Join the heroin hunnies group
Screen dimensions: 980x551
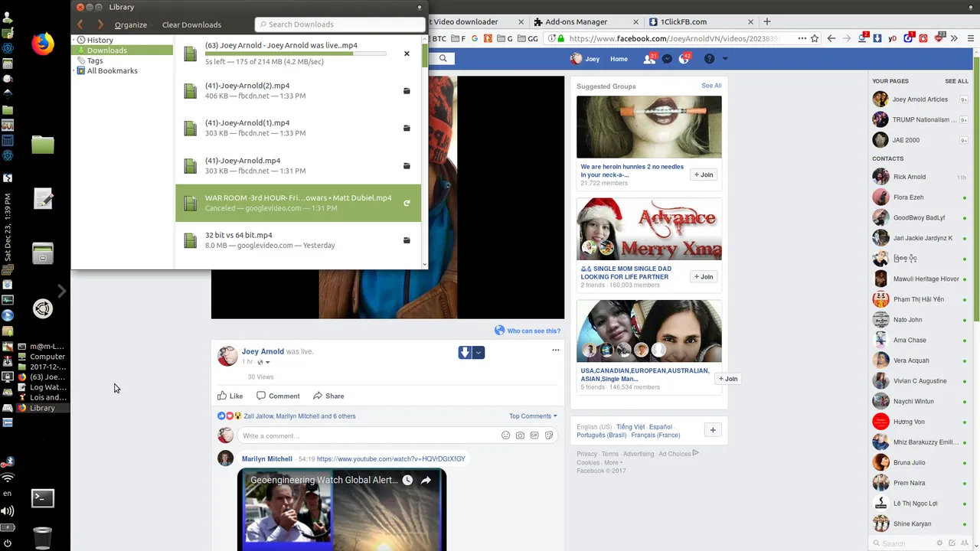click(x=704, y=174)
